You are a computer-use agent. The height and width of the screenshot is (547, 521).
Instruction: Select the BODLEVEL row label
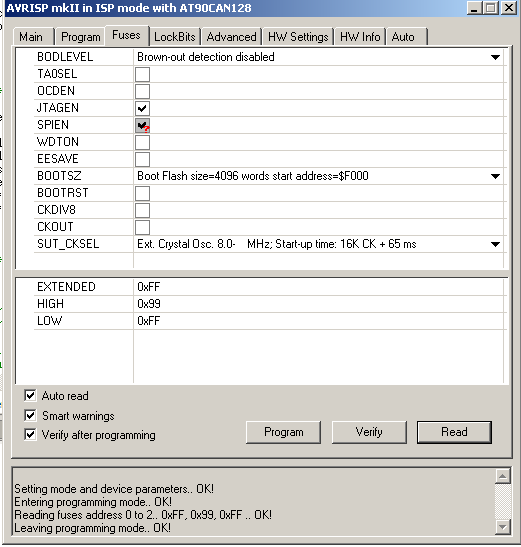[65, 57]
